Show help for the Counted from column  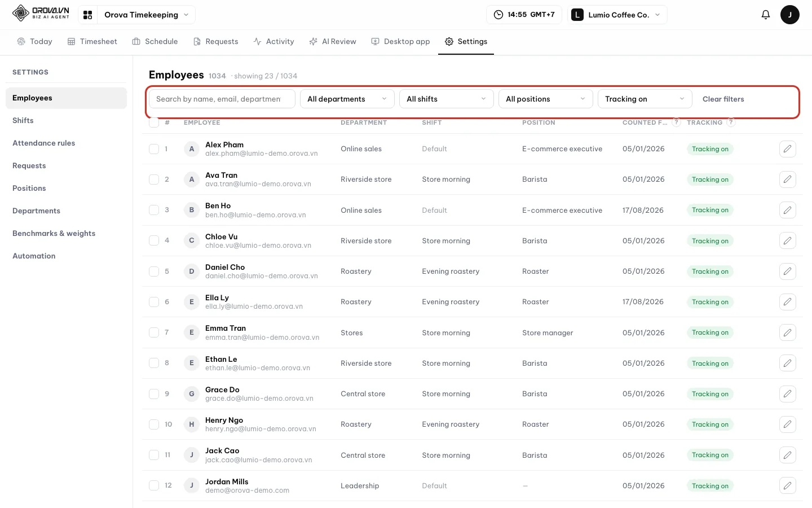tap(677, 122)
